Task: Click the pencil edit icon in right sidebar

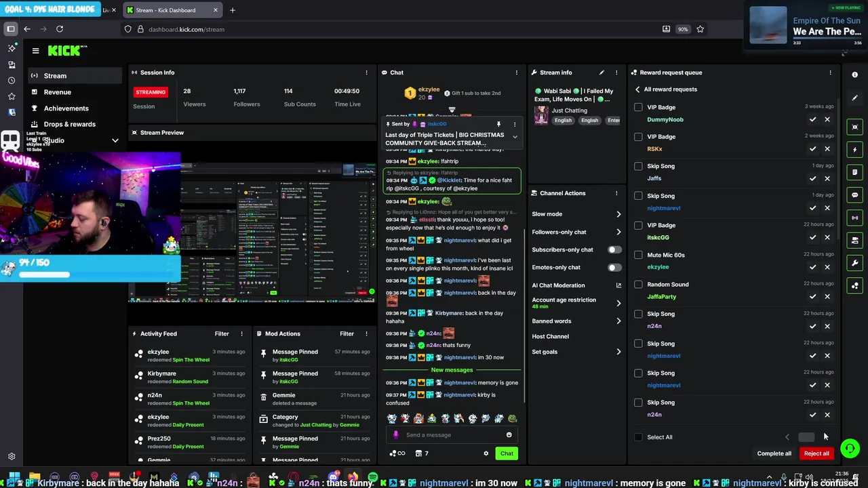Action: tap(854, 98)
